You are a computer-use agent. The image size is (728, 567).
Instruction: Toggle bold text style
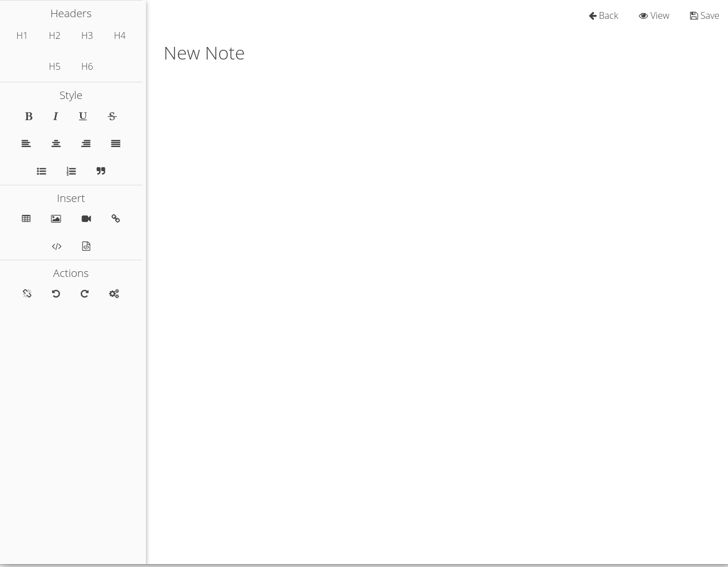pos(29,116)
